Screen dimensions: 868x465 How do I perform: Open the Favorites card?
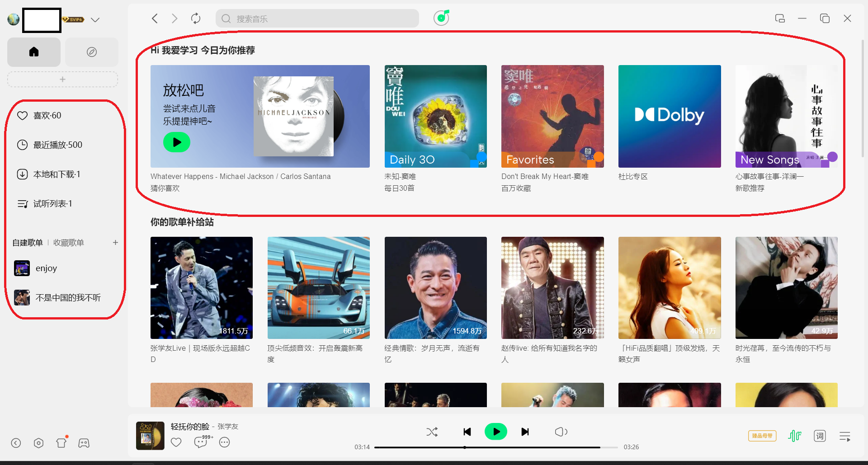click(x=552, y=116)
